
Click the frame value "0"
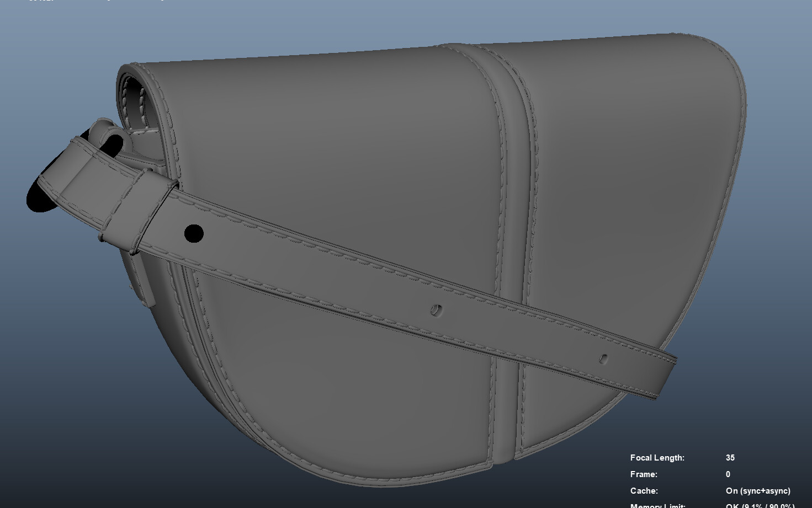[x=728, y=474]
